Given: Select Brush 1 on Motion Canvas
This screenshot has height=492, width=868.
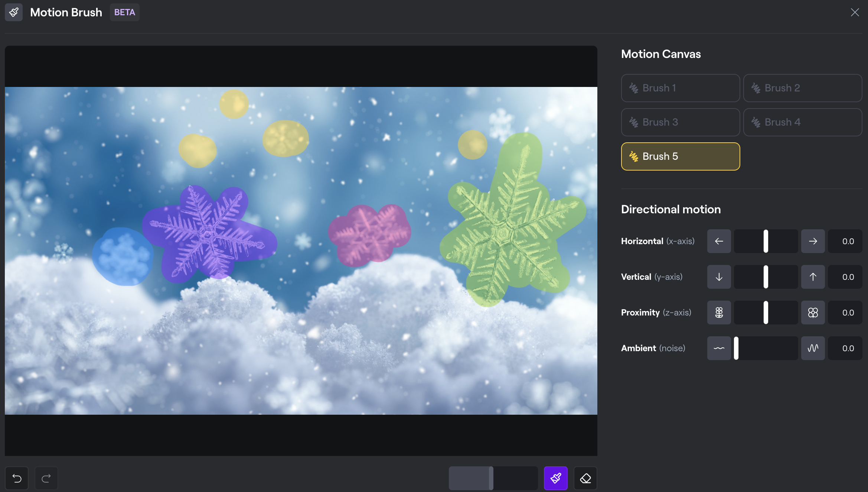Looking at the screenshot, I should coord(680,88).
